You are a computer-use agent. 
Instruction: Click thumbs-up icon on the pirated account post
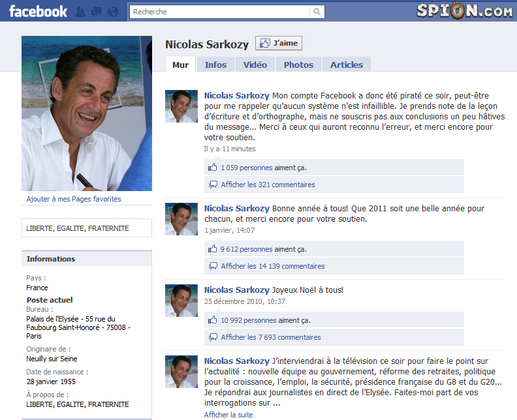click(x=212, y=168)
